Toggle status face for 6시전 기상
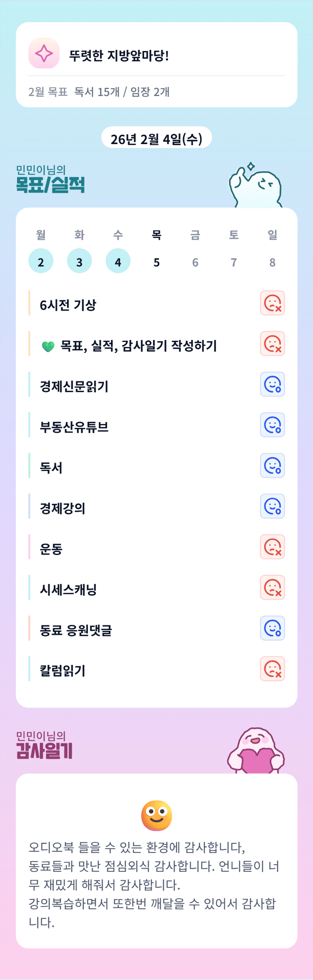313x980 pixels. (272, 303)
